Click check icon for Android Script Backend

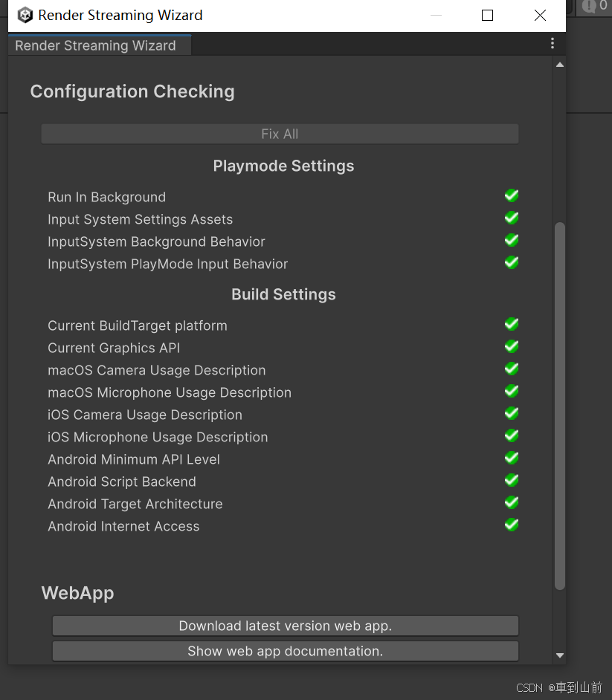click(x=512, y=480)
